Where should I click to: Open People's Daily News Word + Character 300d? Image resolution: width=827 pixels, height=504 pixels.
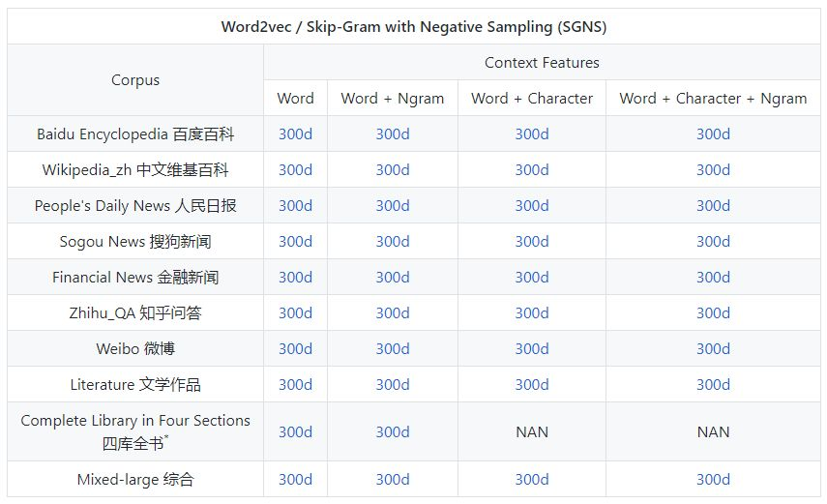tap(532, 206)
